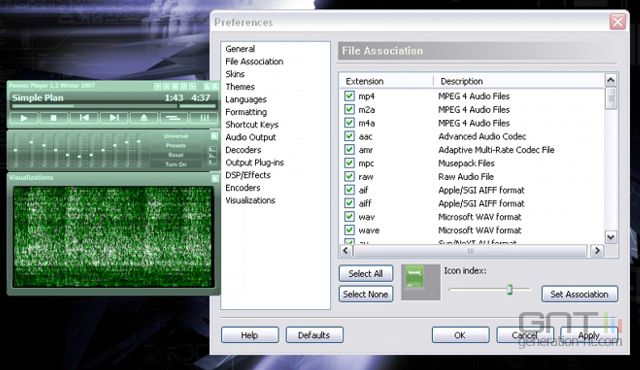This screenshot has height=370, width=640.
Task: Click the "Advanced Audio Codec" description
Action: [482, 136]
